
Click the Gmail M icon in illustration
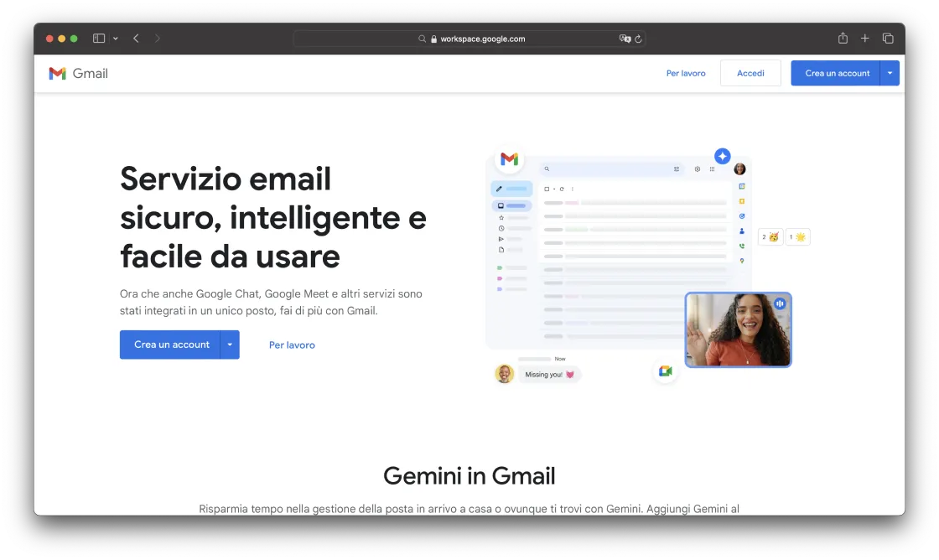(x=509, y=159)
